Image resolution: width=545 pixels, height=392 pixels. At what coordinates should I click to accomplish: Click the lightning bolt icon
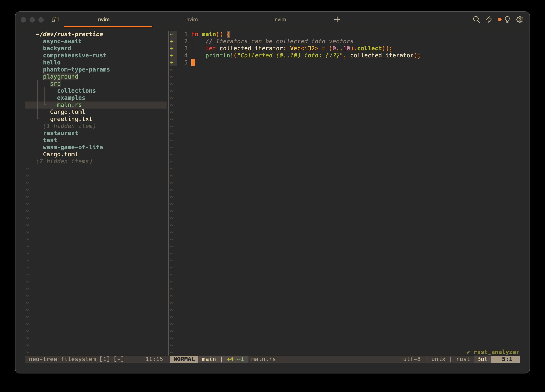point(489,19)
